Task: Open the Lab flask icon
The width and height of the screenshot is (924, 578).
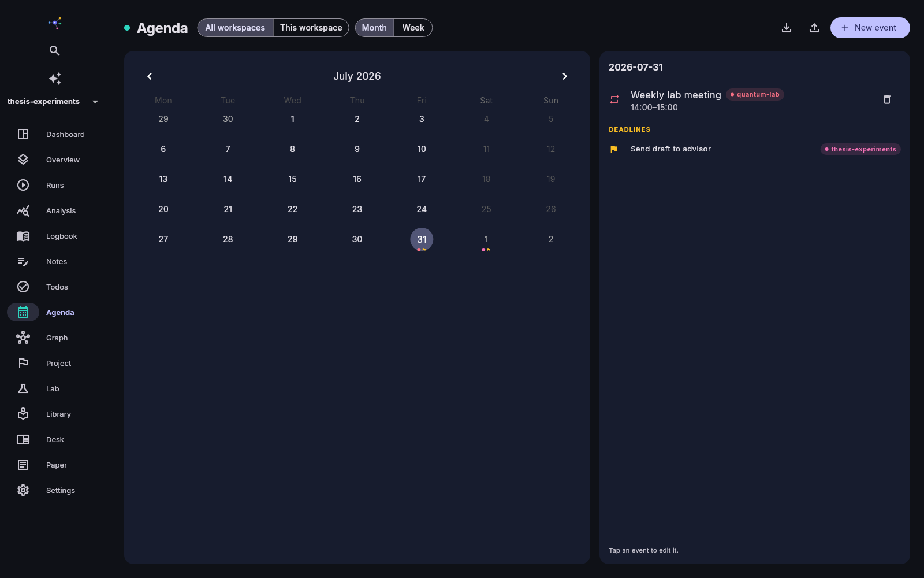Action: [x=23, y=388]
